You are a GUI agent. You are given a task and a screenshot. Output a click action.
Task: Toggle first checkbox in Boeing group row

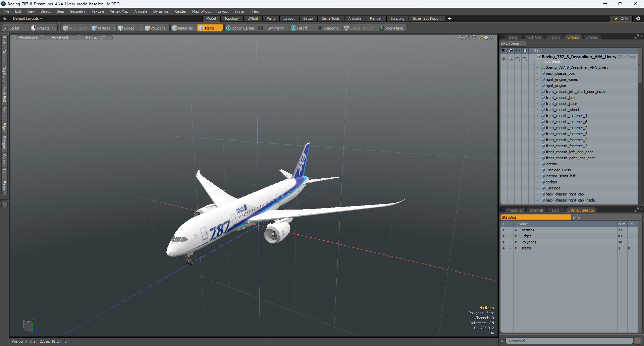point(518,59)
